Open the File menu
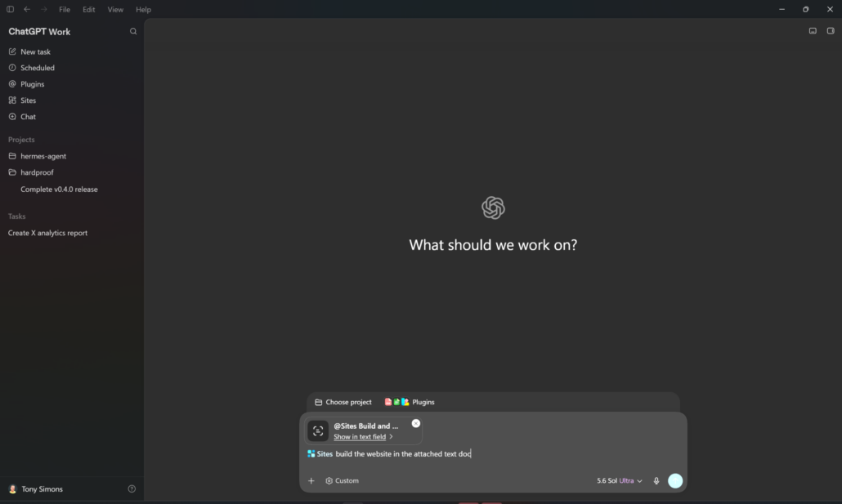 coord(65,9)
